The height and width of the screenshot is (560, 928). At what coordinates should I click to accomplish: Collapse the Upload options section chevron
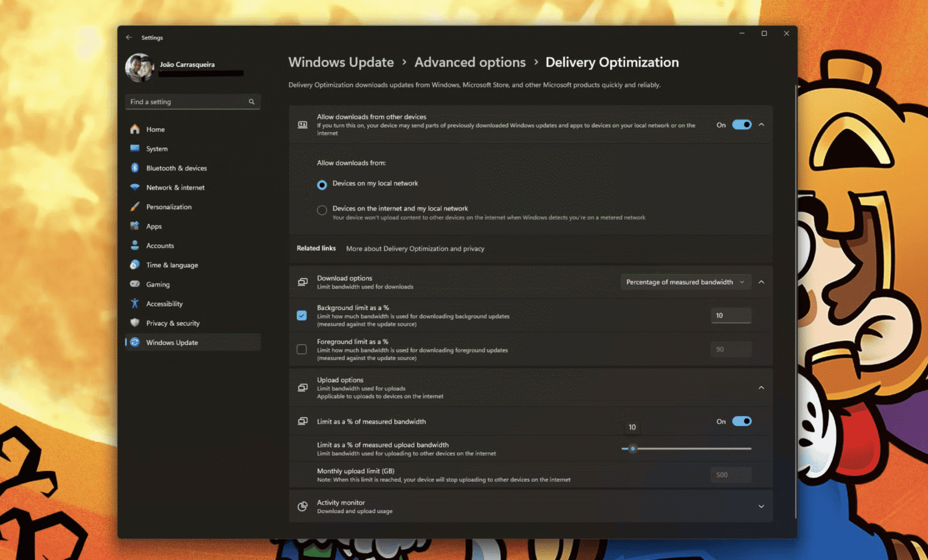(x=762, y=388)
